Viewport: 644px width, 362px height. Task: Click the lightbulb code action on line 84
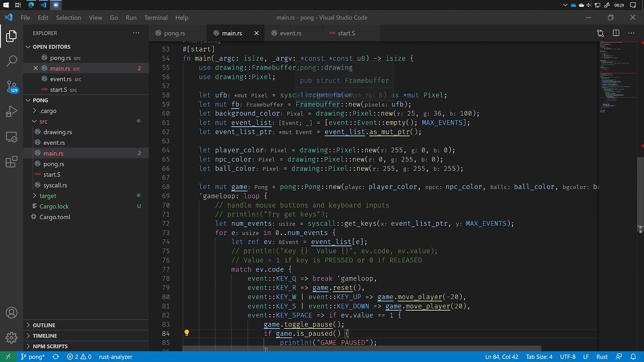coord(187,333)
